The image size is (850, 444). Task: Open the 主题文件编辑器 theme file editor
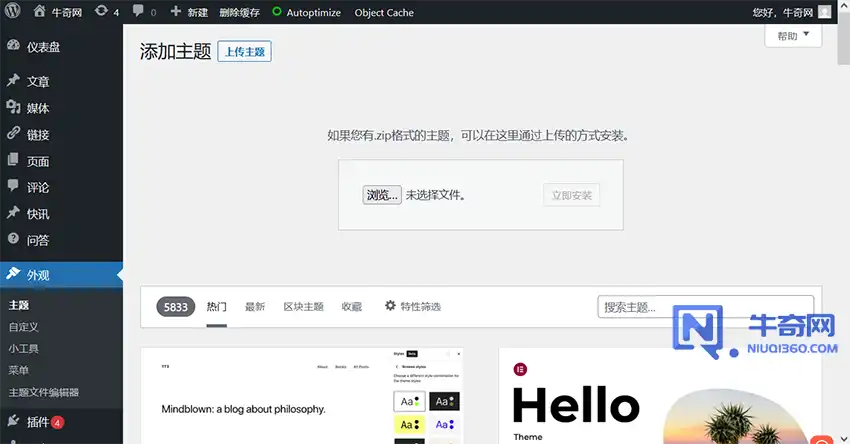click(x=43, y=393)
